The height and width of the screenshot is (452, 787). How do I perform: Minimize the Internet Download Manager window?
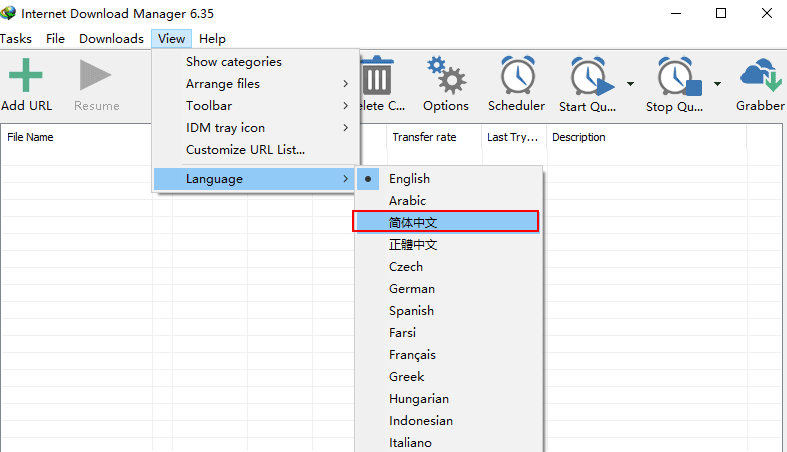(676, 14)
